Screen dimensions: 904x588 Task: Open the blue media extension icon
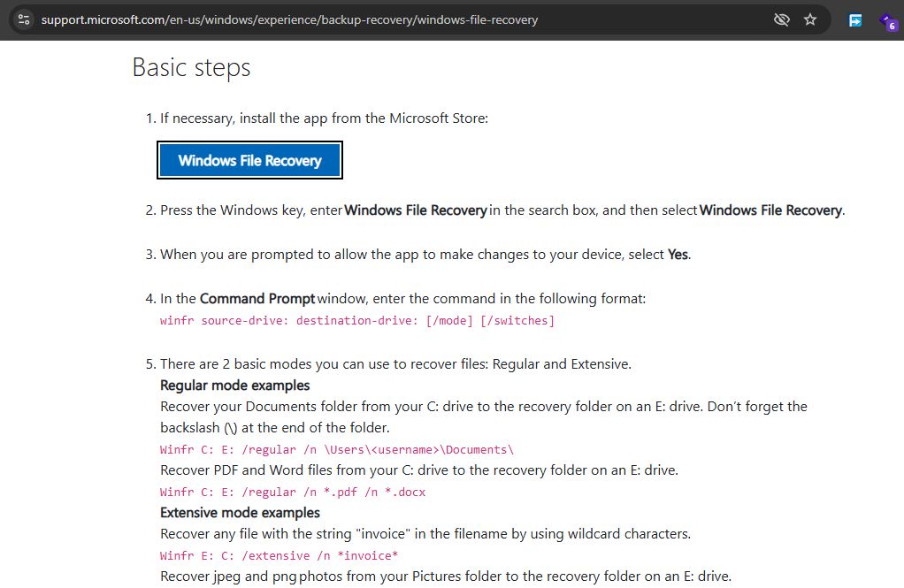[855, 20]
